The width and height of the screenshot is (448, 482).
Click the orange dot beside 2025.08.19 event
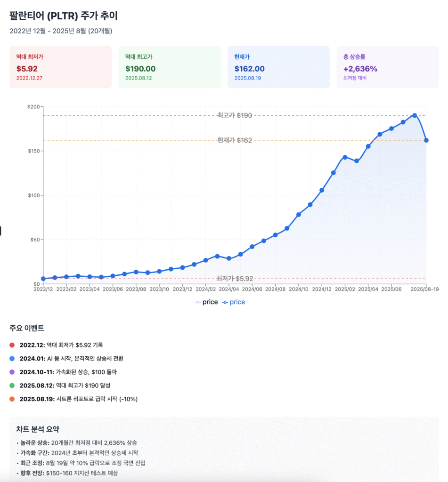click(12, 399)
